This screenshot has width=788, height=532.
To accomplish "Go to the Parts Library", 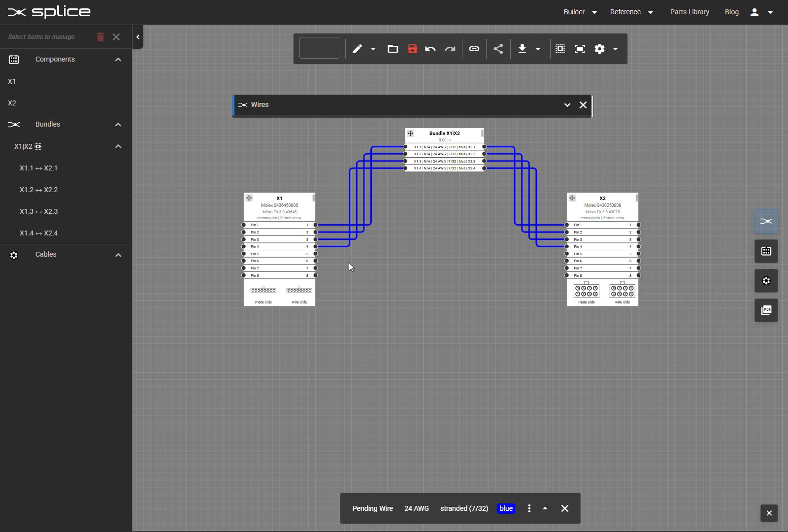I will 689,12.
